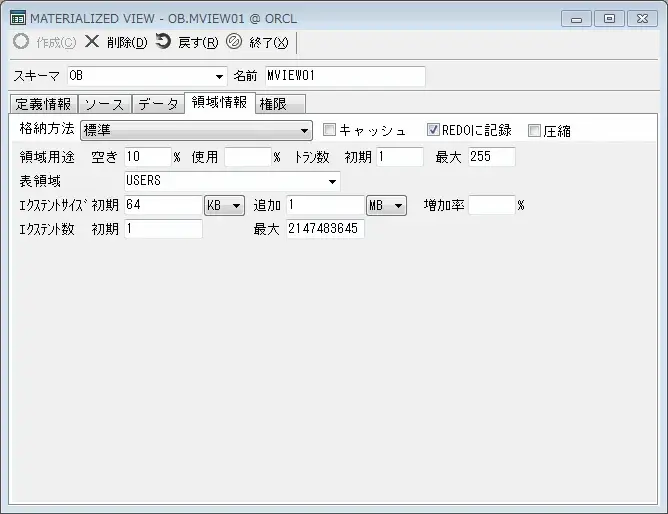This screenshot has width=668, height=514.
Task: Click the エクステント数 最大 field 2147483645
Action: [325, 229]
